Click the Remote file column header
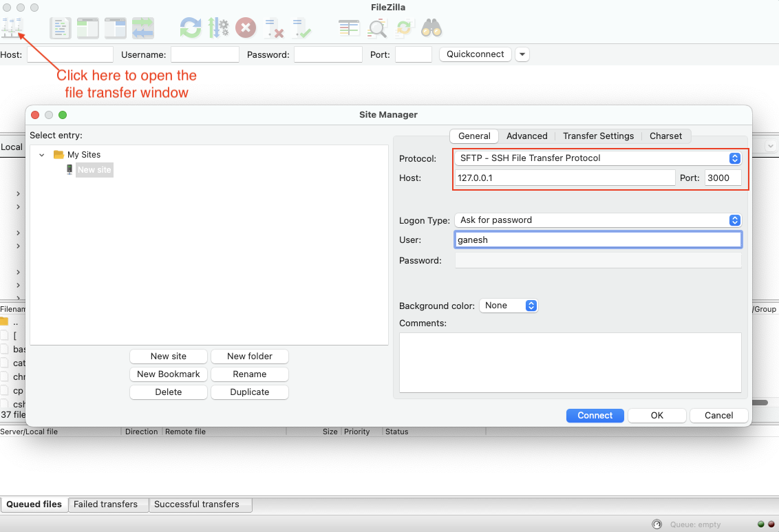779x532 pixels. (224, 432)
